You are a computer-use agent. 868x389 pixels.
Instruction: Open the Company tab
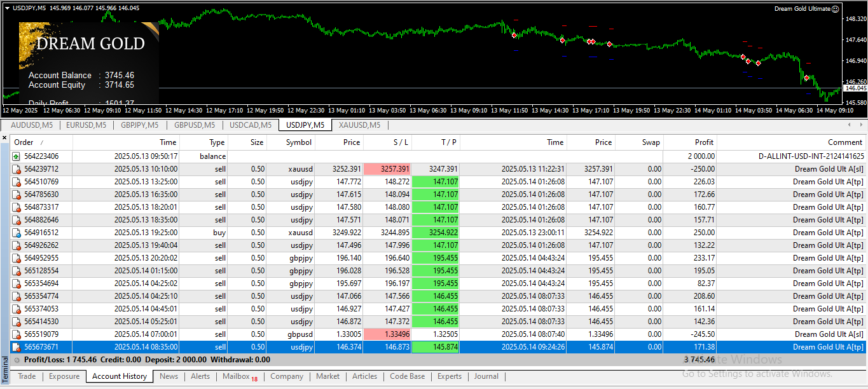click(287, 376)
